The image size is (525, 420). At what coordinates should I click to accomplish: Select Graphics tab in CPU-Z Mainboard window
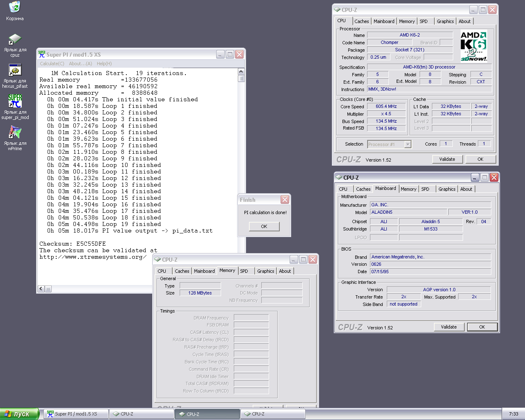(447, 189)
